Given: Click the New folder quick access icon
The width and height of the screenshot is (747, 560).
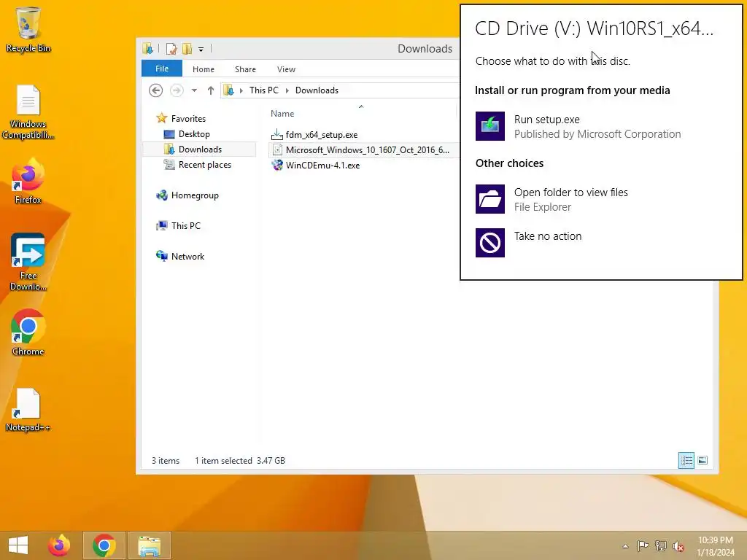Looking at the screenshot, I should pyautogui.click(x=187, y=49).
